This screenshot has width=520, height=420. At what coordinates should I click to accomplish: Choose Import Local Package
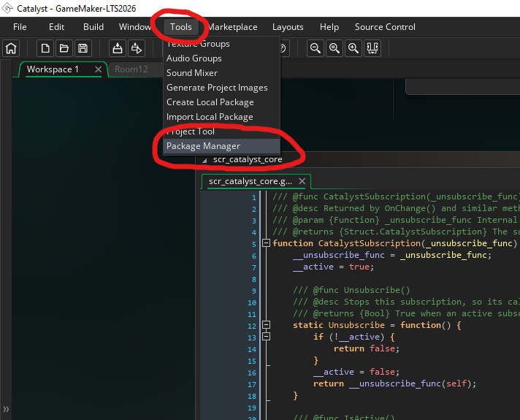click(221, 117)
